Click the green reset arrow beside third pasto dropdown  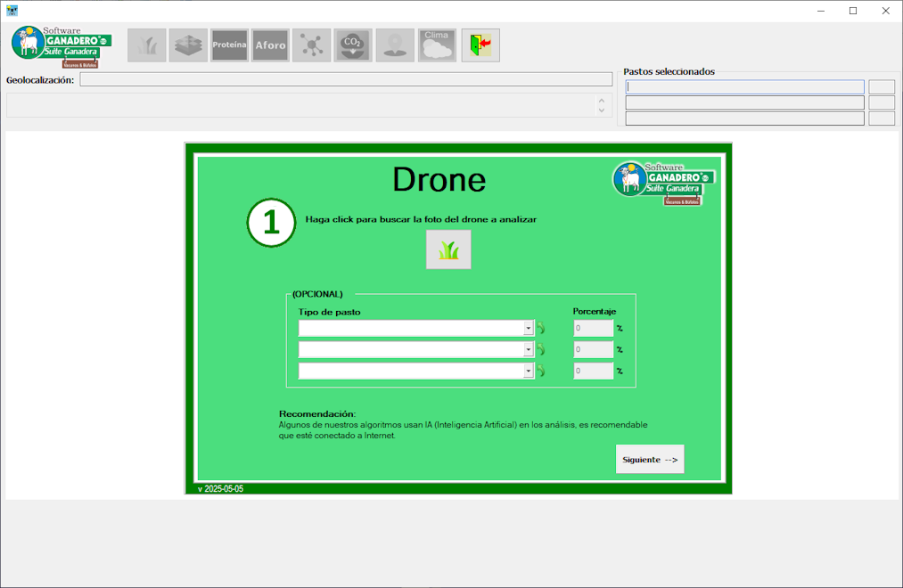click(x=540, y=371)
